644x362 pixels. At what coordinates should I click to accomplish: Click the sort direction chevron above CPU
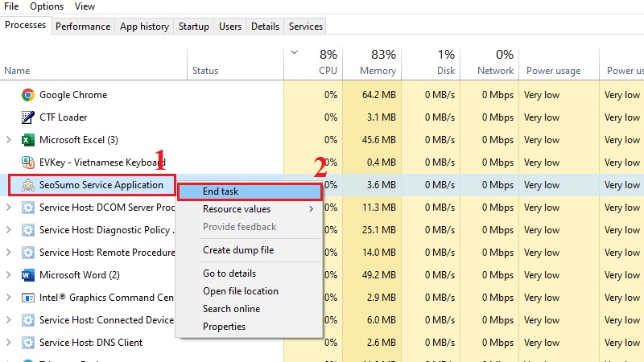pyautogui.click(x=294, y=52)
